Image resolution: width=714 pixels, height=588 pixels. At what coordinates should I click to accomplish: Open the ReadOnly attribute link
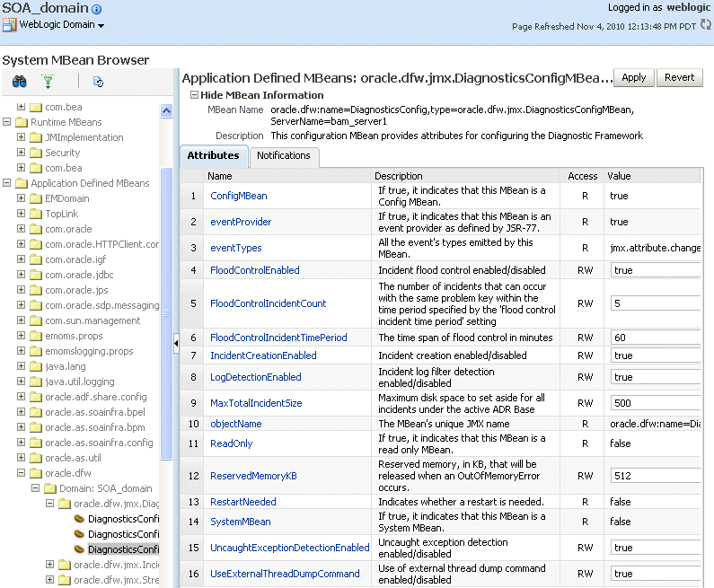(232, 443)
